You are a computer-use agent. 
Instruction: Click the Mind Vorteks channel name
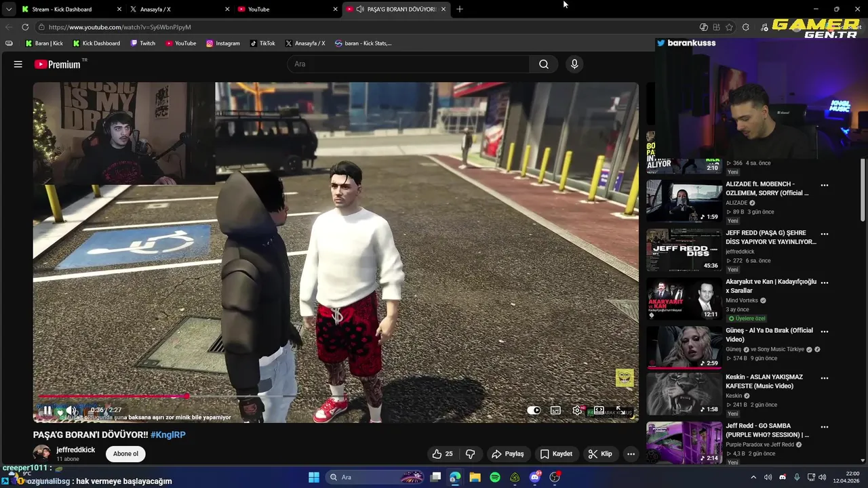point(742,300)
